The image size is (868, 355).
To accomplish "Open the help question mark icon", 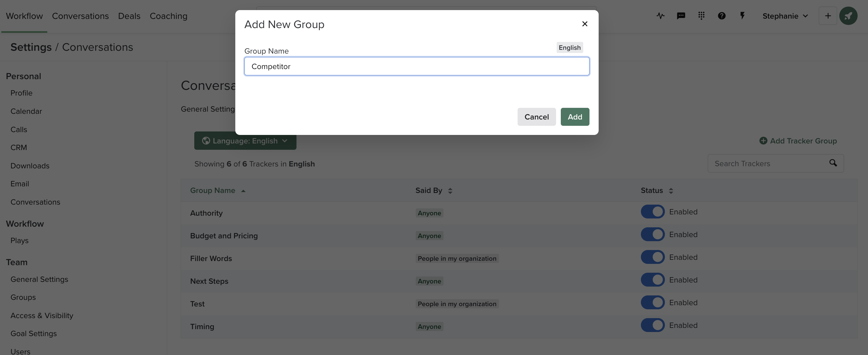I will 721,16.
